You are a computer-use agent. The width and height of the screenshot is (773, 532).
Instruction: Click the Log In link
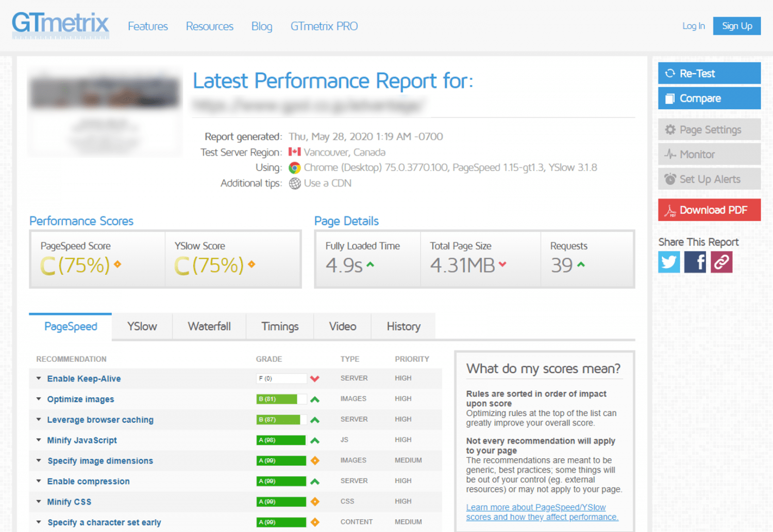(x=694, y=26)
